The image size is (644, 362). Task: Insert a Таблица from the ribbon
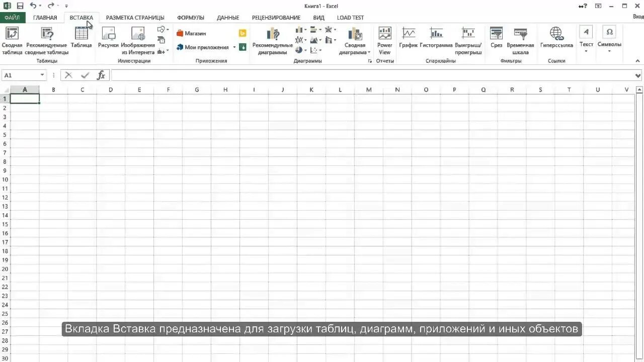coord(82,38)
